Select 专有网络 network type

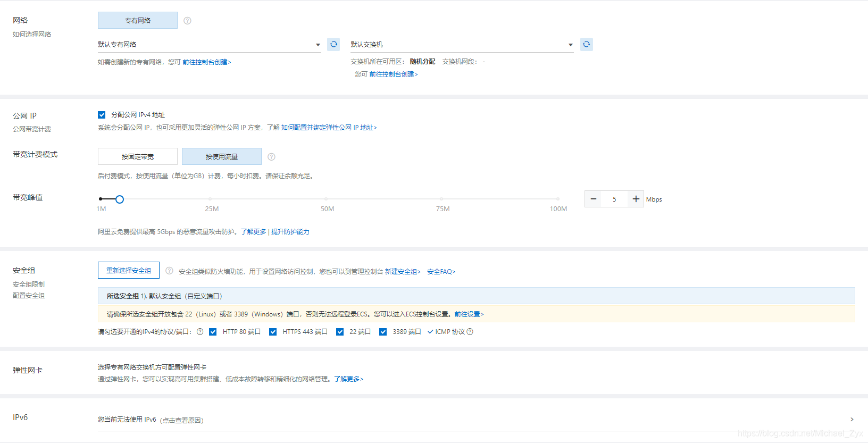click(x=138, y=20)
